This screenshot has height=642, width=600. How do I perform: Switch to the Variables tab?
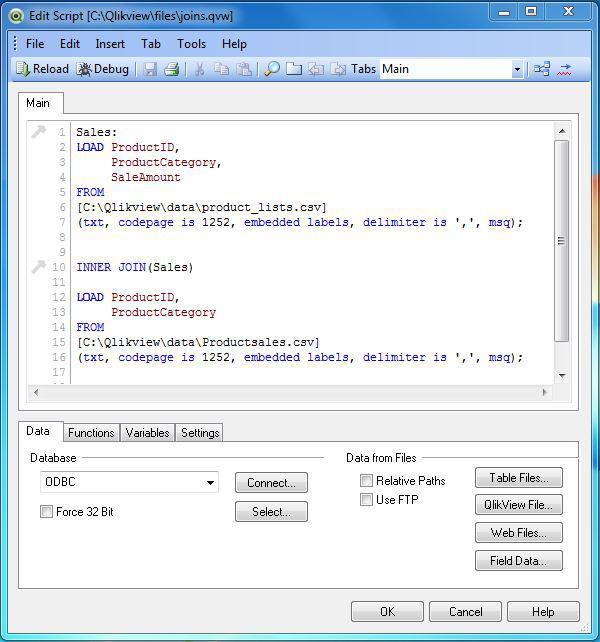pos(147,433)
